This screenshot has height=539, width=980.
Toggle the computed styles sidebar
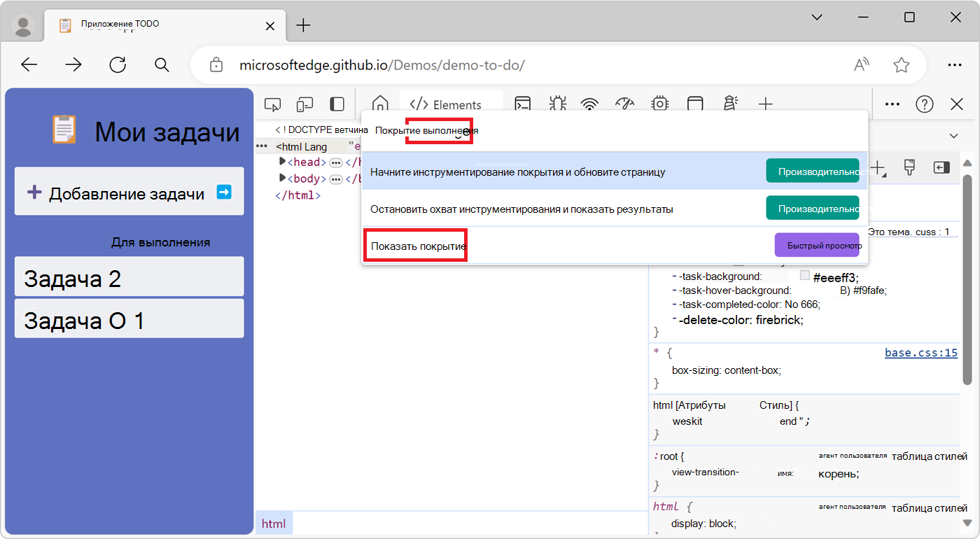pos(941,167)
